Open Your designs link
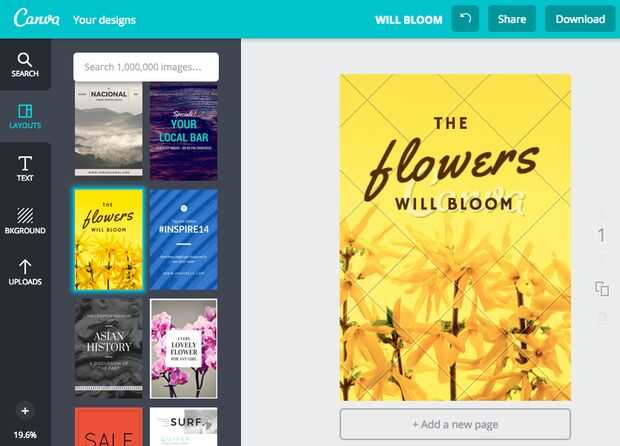The image size is (620, 446). pos(104,20)
